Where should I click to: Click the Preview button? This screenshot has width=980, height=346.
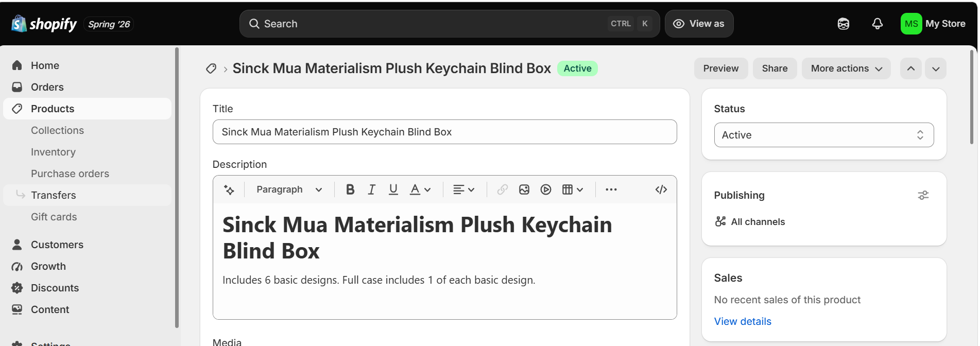coord(720,68)
